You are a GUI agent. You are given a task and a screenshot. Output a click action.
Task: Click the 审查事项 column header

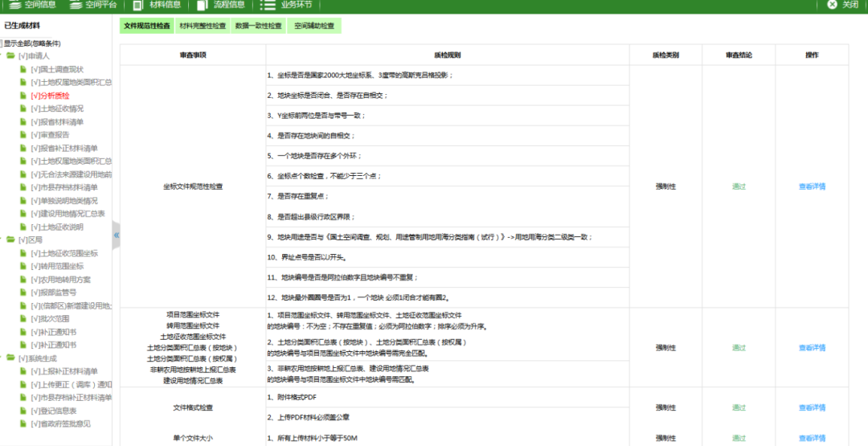[193, 55]
